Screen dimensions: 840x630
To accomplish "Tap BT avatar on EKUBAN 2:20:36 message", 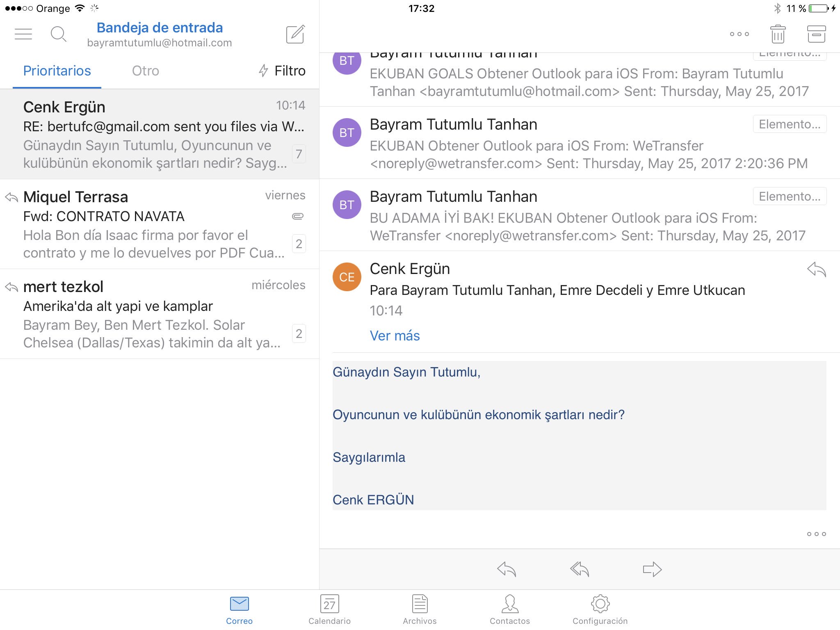I will point(347,132).
